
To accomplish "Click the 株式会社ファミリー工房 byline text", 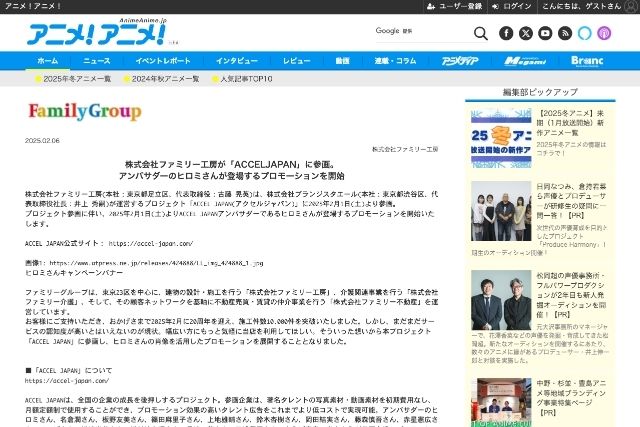I will click(x=405, y=149).
